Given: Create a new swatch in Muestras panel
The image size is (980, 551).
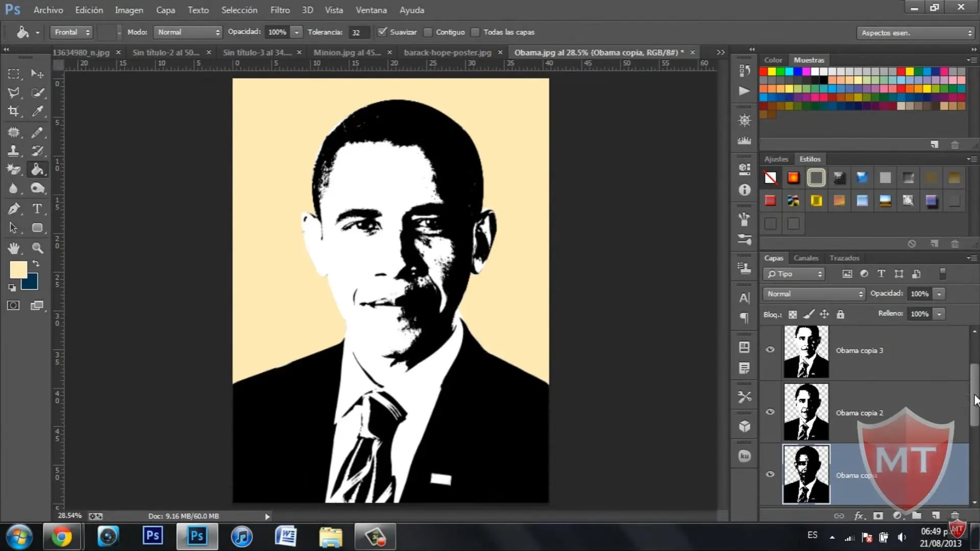Looking at the screenshot, I should [x=935, y=145].
